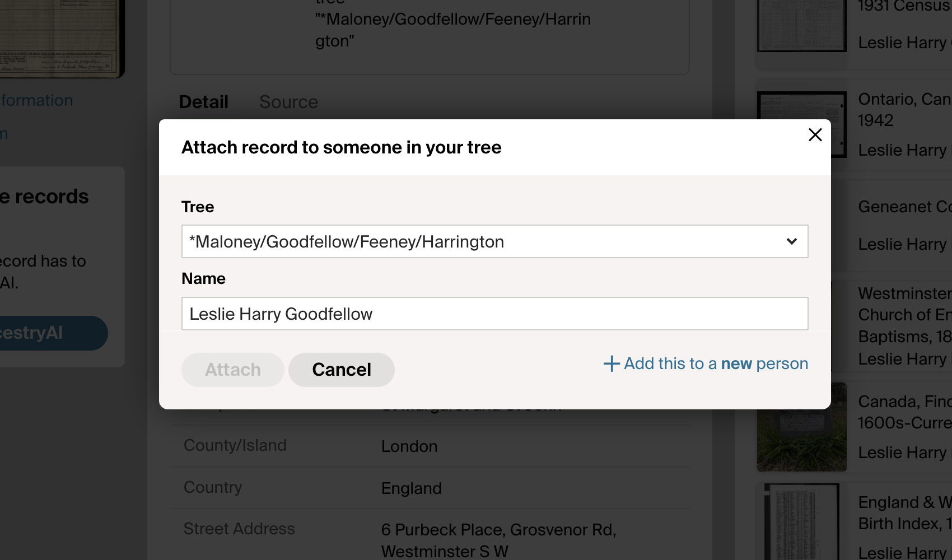This screenshot has width=952, height=560.
Task: Open the census image thumbnail at top left
Action: (x=62, y=39)
